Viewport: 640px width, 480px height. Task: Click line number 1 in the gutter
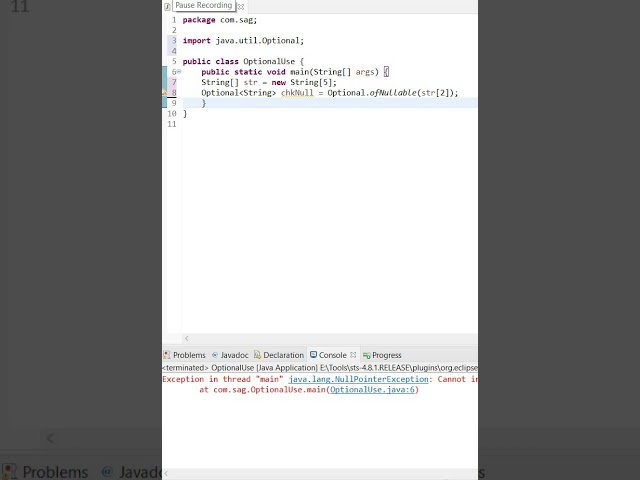point(174,20)
